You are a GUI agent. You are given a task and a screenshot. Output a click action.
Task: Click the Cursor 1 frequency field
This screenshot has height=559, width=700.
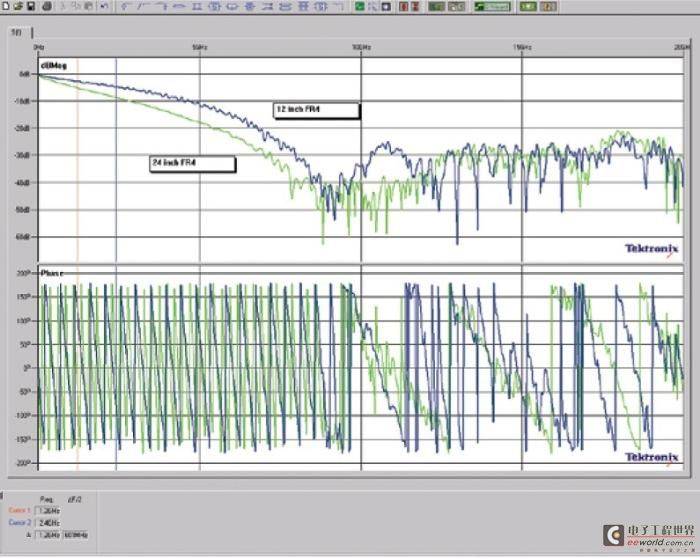tap(48, 511)
